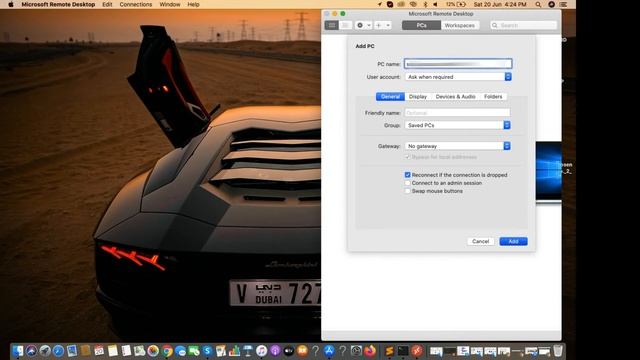Open Spotlight search in menu bar
The width and height of the screenshot is (640, 360).
coord(538,4)
